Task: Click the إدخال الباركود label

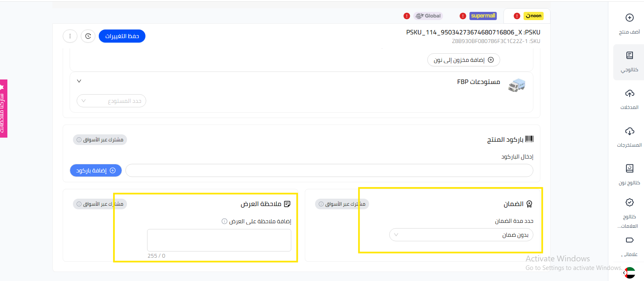Action: coord(517,157)
